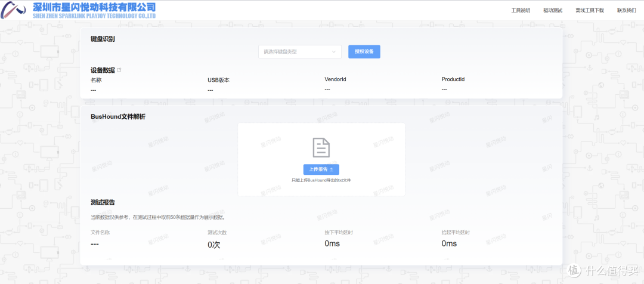Open 驱动测试 in the top navigation
This screenshot has height=284, width=644.
(x=553, y=10)
